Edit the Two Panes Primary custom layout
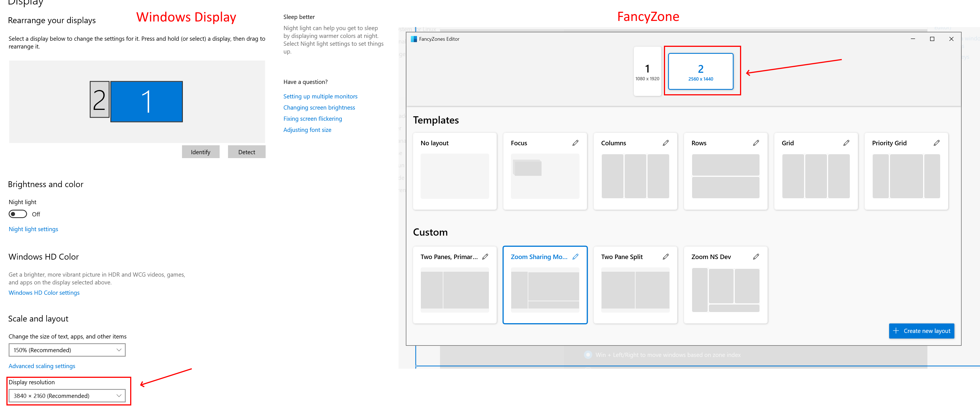The width and height of the screenshot is (980, 406). (485, 257)
